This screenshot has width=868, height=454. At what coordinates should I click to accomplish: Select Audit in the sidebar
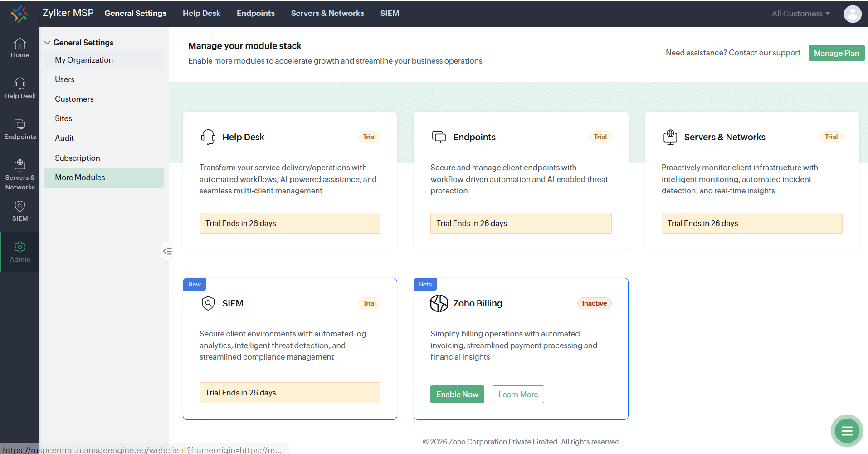[x=104, y=138]
